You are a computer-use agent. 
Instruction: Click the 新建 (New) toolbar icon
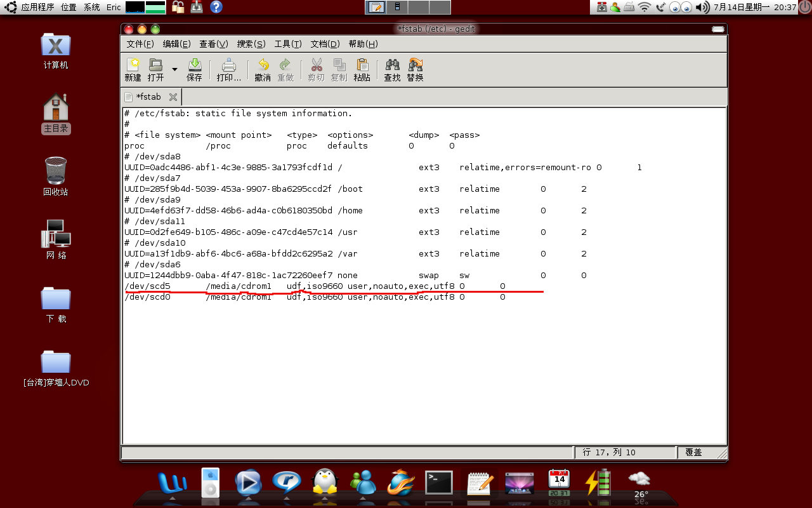click(x=133, y=70)
